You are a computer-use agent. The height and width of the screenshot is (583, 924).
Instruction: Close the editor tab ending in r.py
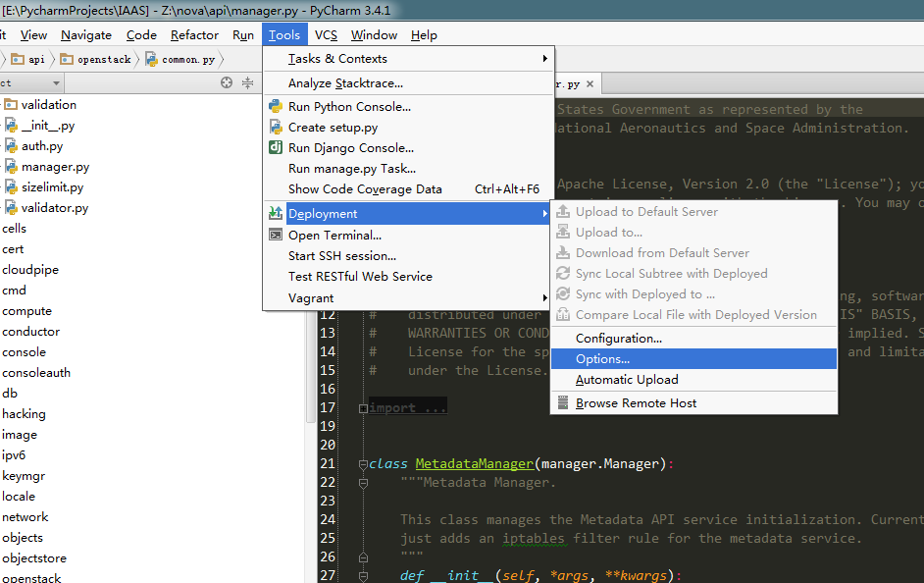tap(590, 83)
